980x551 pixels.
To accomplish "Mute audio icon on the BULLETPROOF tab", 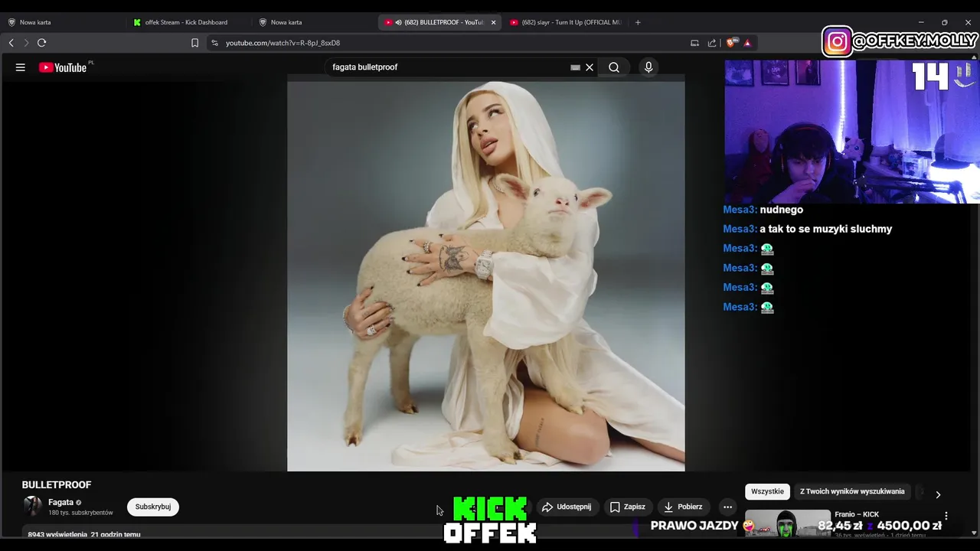I will click(398, 22).
